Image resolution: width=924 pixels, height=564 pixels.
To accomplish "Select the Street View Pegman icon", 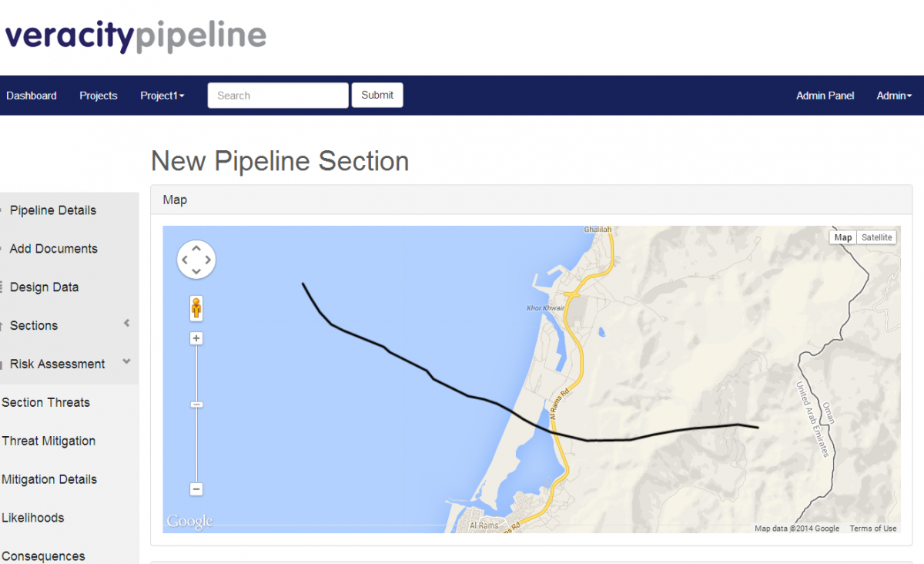I will coord(196,307).
